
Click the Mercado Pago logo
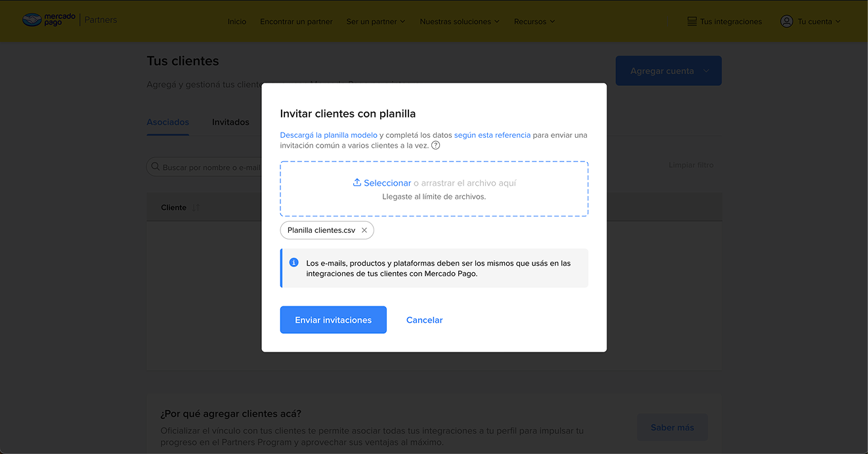(49, 20)
